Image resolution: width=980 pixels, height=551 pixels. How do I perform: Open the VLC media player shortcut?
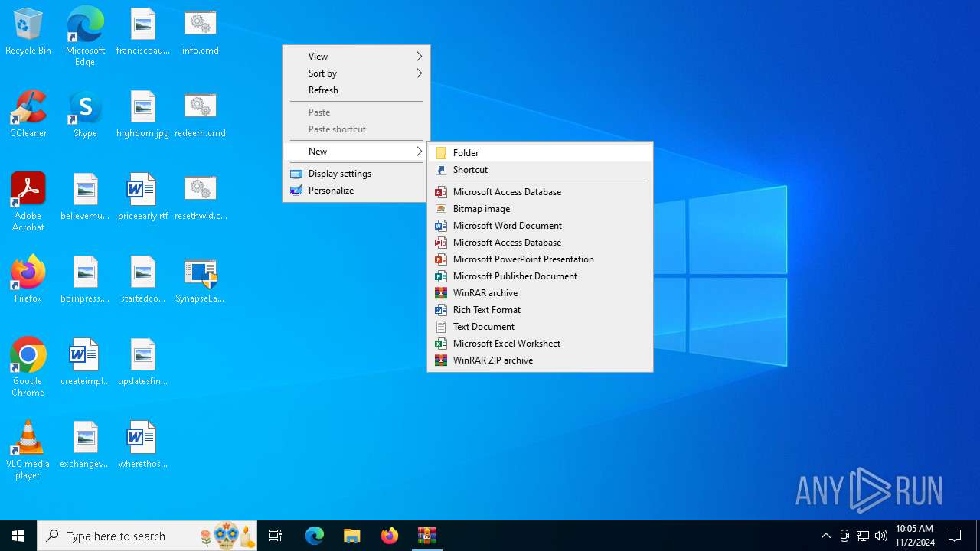pyautogui.click(x=28, y=451)
